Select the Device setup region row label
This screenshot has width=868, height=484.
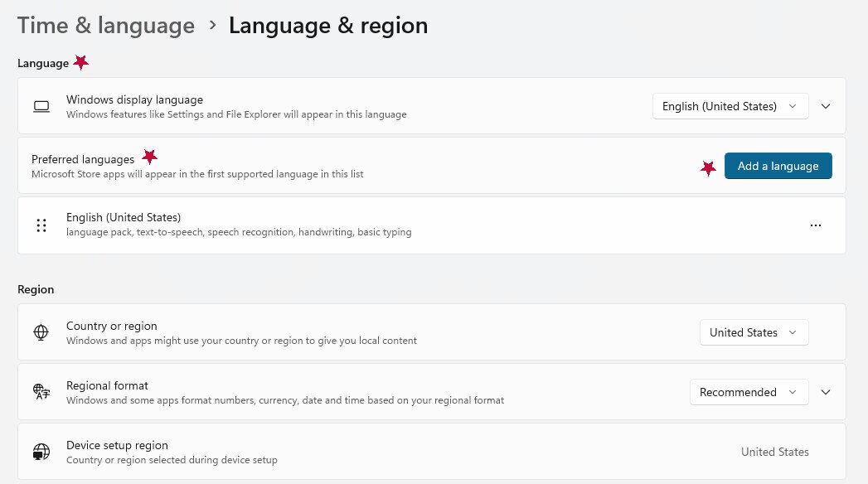tap(117, 445)
